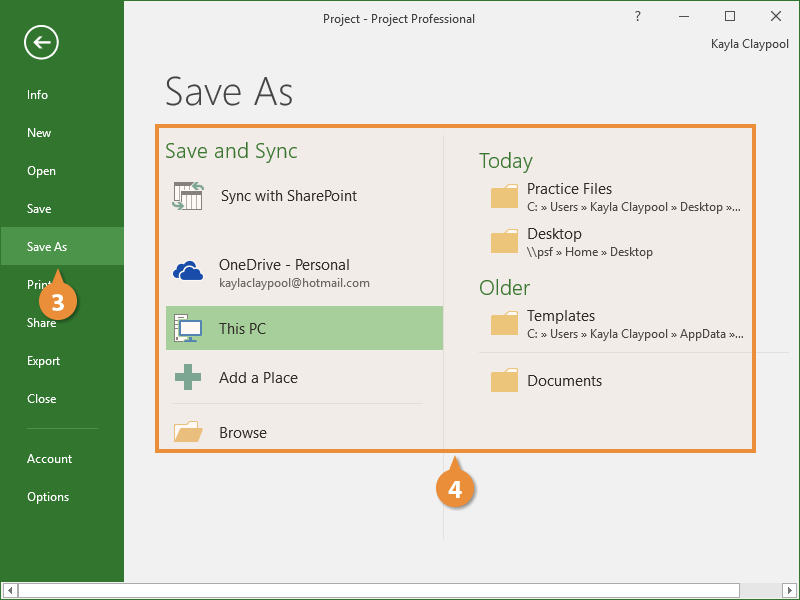This screenshot has width=800, height=600.
Task: Click the Practice Files folder icon
Action: point(505,196)
